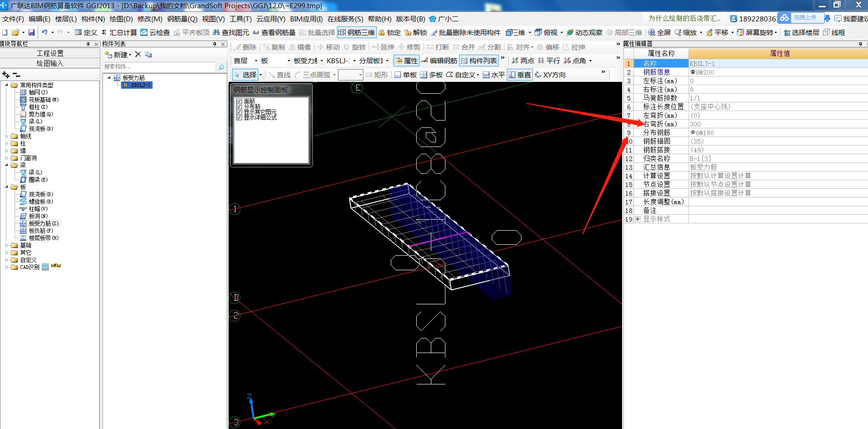Click the Undo arrow icon
The image size is (868, 429).
tap(45, 32)
